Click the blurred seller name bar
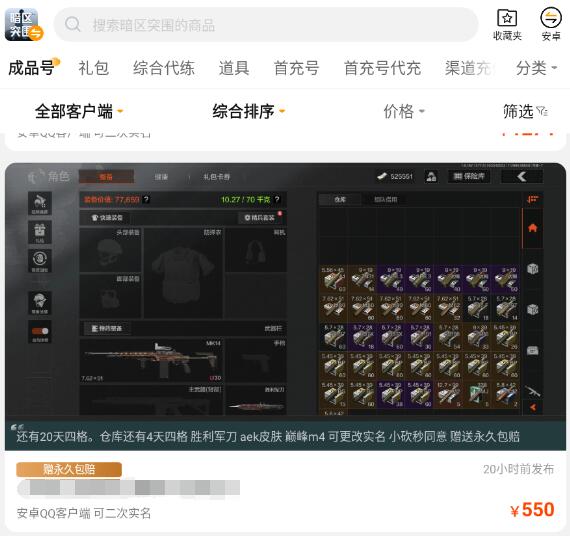 point(128,488)
